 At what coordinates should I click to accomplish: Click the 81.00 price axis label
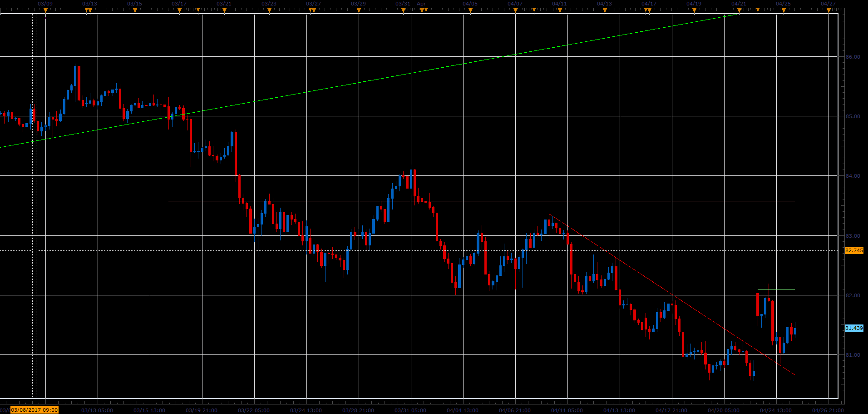coord(853,355)
